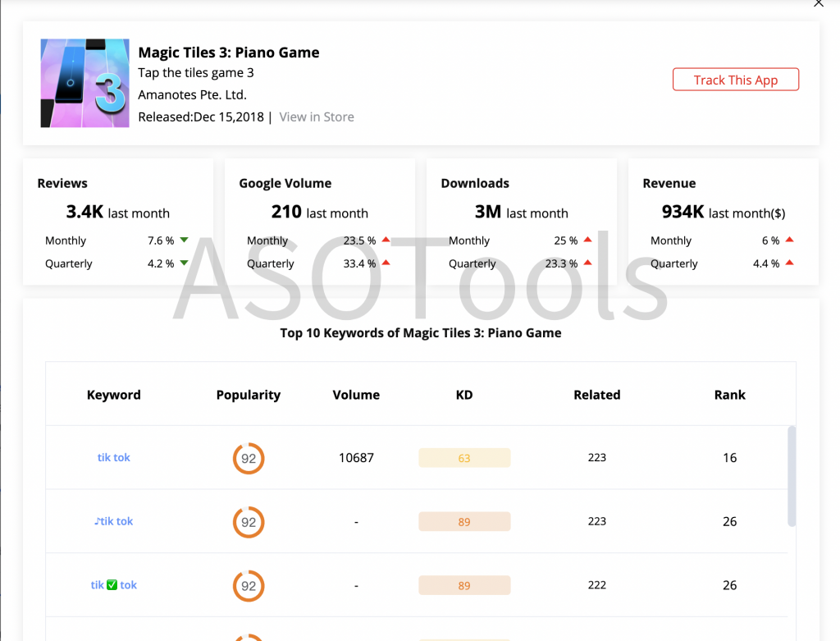840x641 pixels.
Task: Click the Top 10 Keywords heading
Action: (x=421, y=333)
